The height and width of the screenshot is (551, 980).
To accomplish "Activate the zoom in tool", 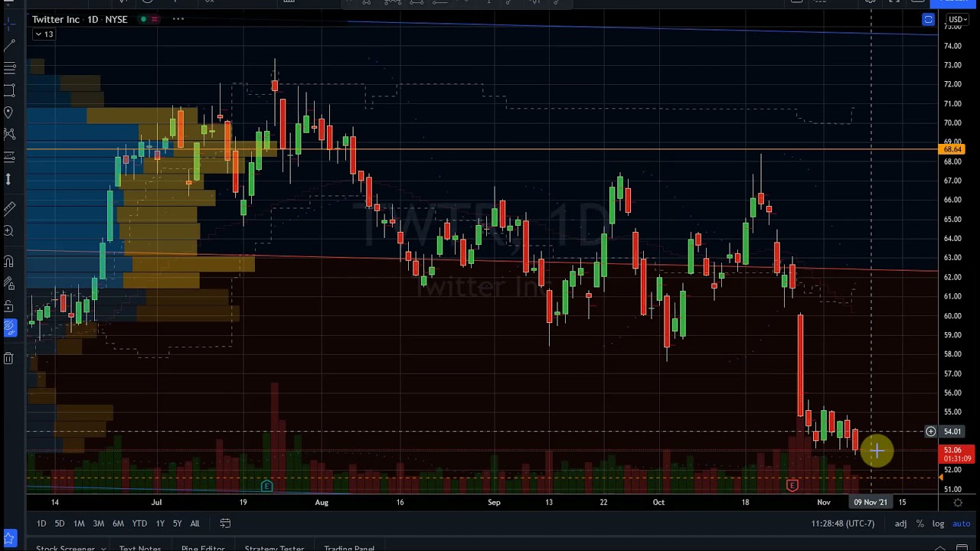I will [x=9, y=230].
